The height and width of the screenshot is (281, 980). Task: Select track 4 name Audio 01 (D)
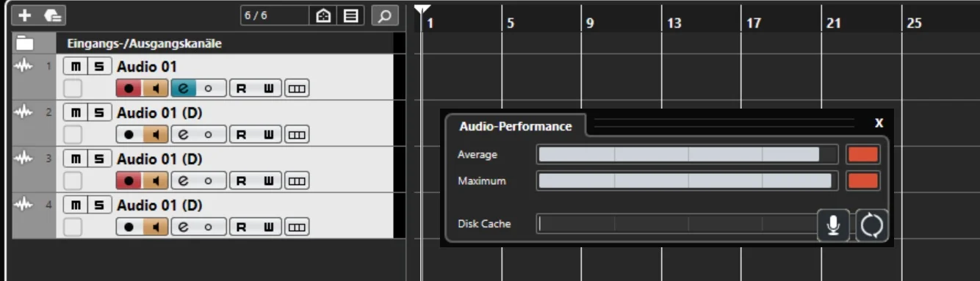(159, 205)
